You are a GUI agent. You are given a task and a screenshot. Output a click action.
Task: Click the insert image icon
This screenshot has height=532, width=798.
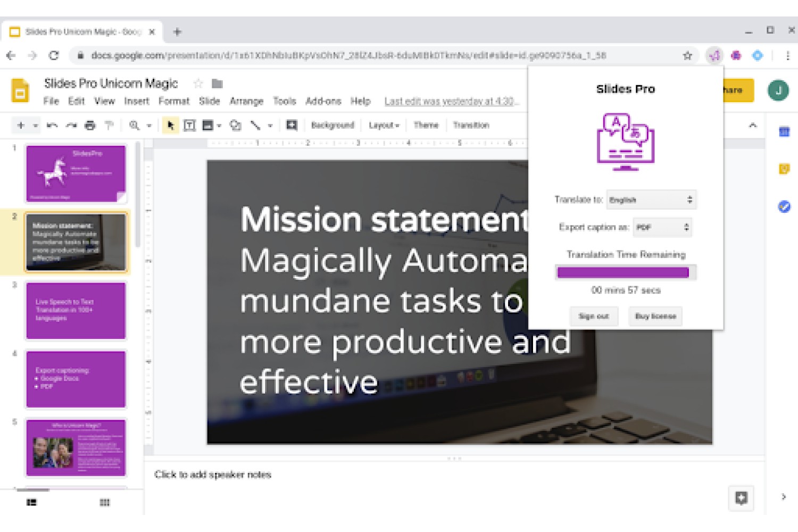coord(208,126)
